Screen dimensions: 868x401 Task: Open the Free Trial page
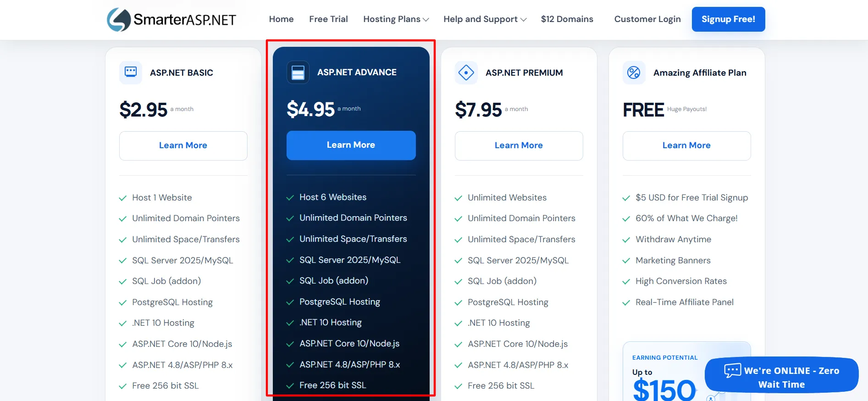click(x=328, y=19)
